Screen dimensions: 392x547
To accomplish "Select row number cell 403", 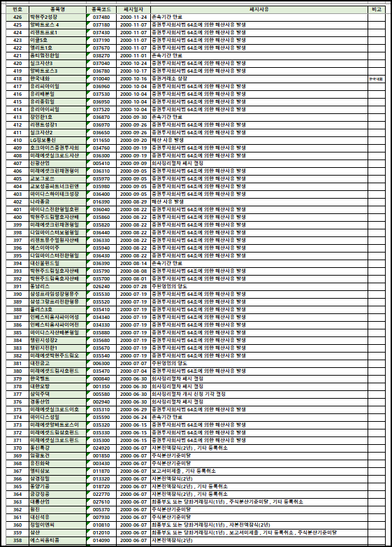I will (x=17, y=194).
